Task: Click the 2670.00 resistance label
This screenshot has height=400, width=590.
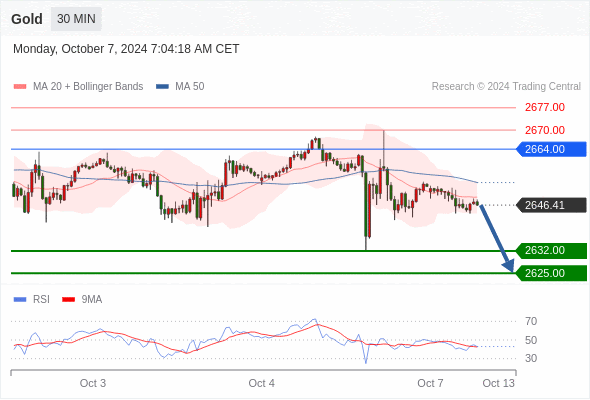Action: tap(544, 130)
